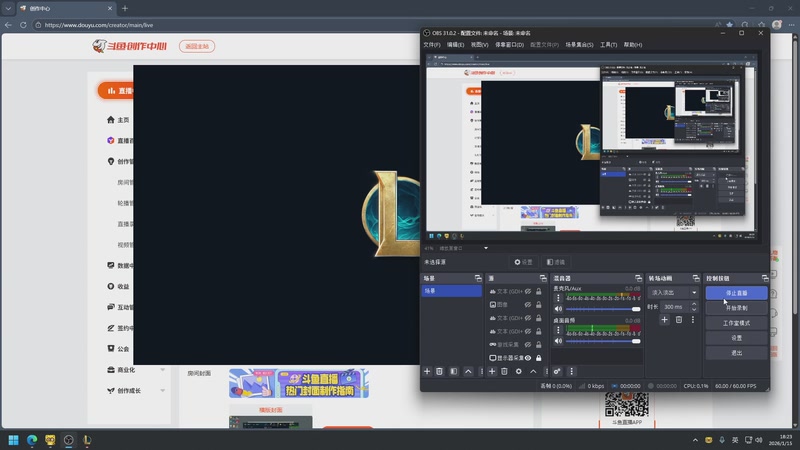Click 退出 to exit OBS

(736, 353)
